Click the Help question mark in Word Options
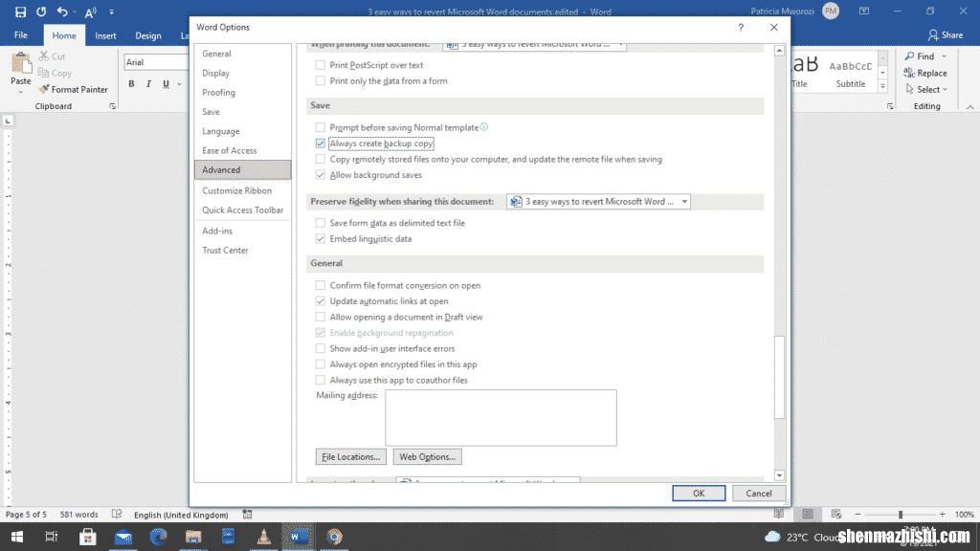 coord(741,28)
